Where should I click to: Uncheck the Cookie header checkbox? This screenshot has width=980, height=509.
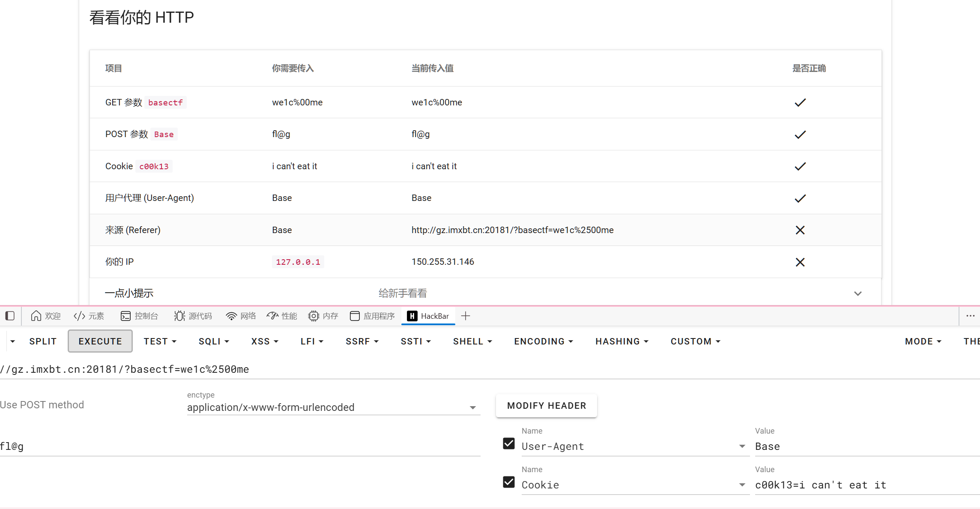click(x=509, y=482)
